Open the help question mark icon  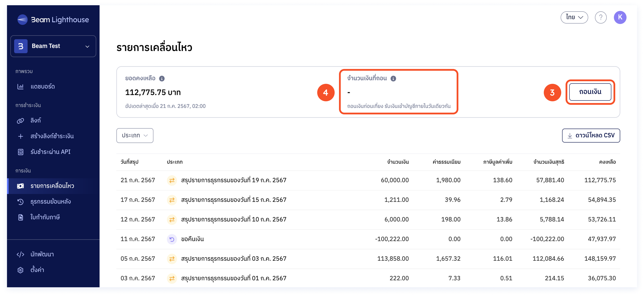(x=601, y=17)
